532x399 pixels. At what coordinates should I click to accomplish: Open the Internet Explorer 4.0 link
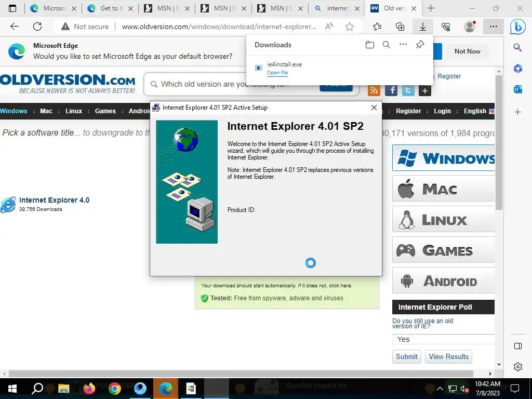(x=54, y=200)
